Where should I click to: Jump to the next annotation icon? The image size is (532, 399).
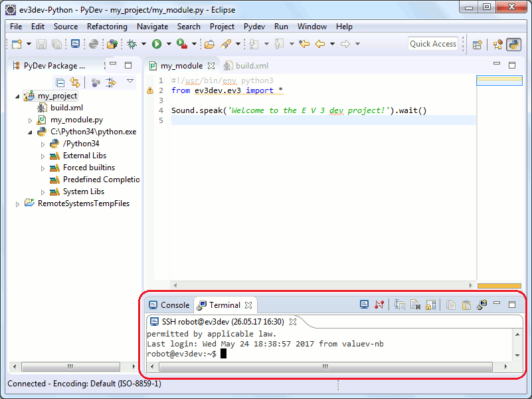point(254,44)
